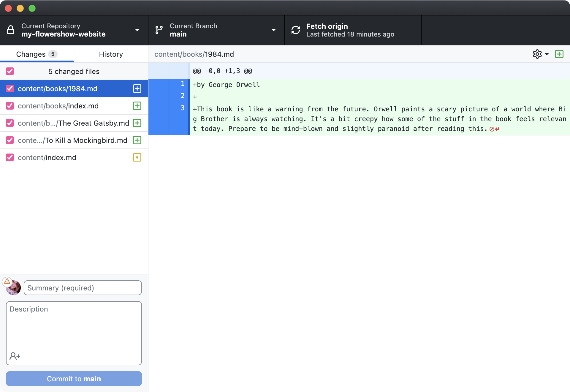Uncheck content/books/index.md file checkbox

[x=10, y=106]
